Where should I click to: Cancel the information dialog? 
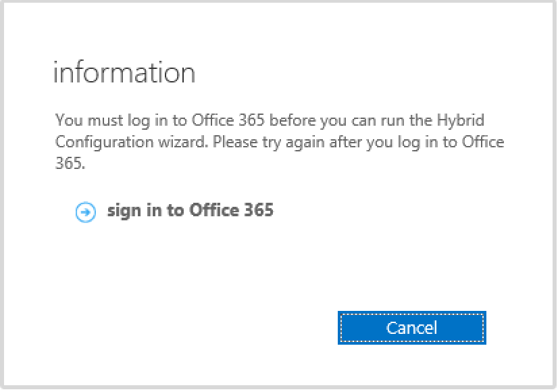pos(411,328)
